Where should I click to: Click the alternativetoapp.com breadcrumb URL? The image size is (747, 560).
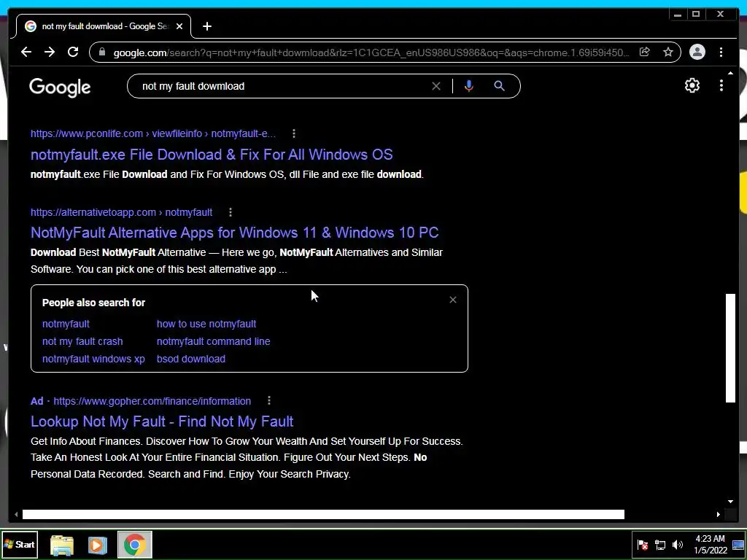122,212
